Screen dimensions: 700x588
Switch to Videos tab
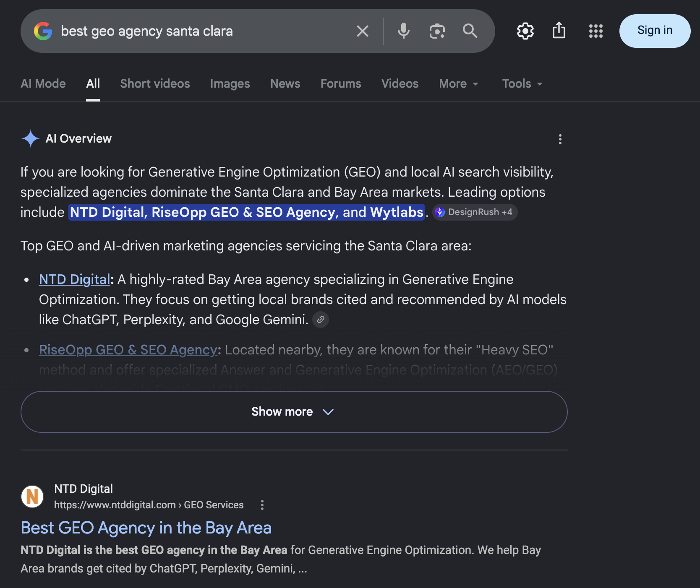400,84
